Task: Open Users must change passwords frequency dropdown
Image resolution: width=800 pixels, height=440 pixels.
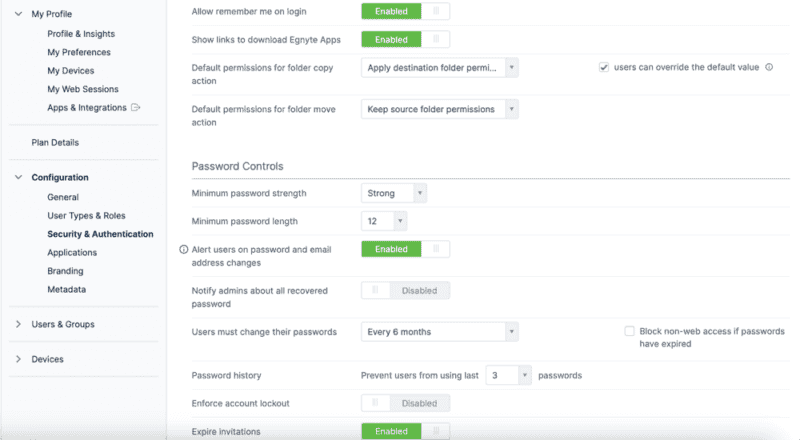Action: coord(439,331)
